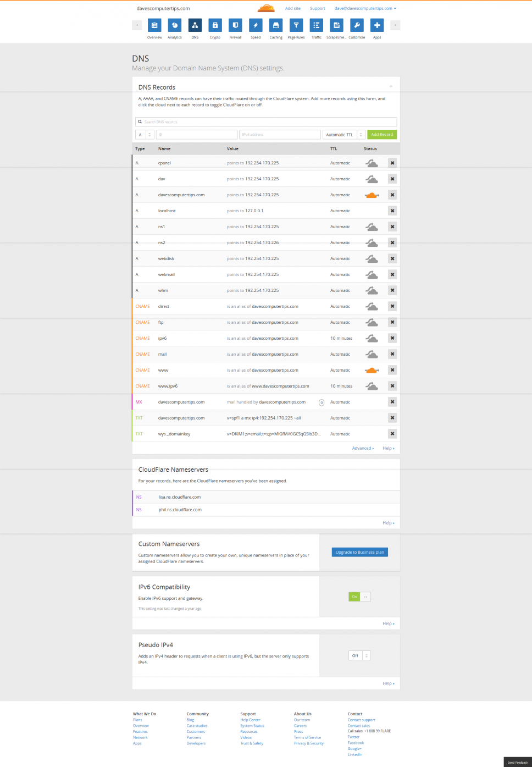The image size is (532, 767).
Task: Delete the wys._domainkey TXT record
Action: pyautogui.click(x=392, y=434)
